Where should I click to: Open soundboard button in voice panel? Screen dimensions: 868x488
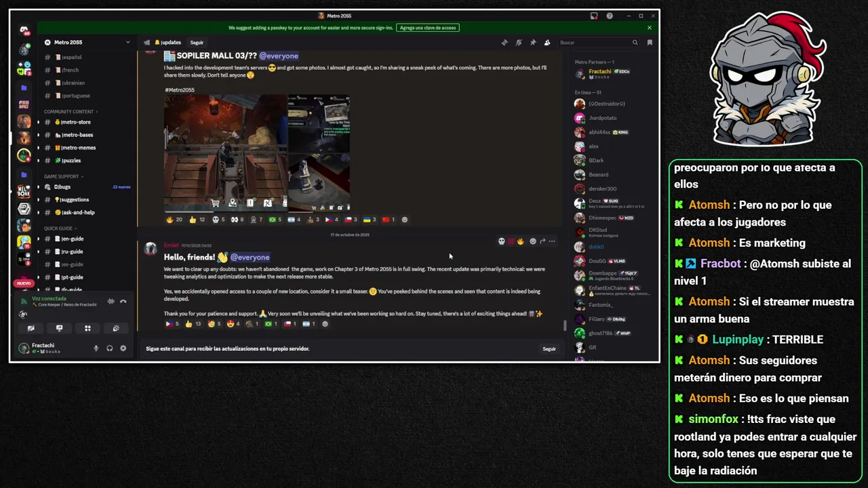tap(116, 328)
